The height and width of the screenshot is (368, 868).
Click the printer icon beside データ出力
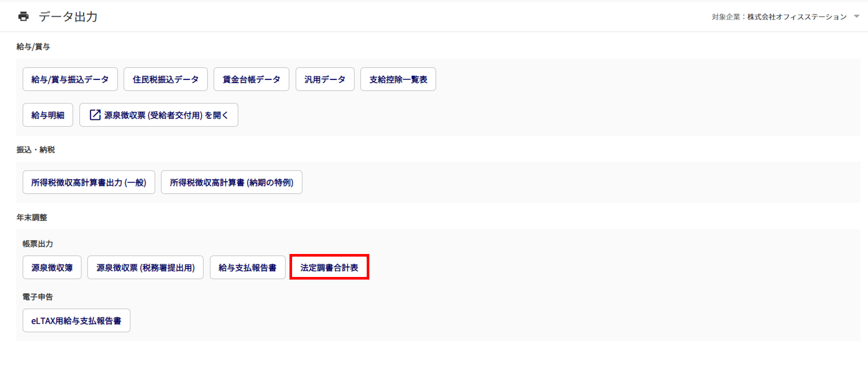[23, 16]
